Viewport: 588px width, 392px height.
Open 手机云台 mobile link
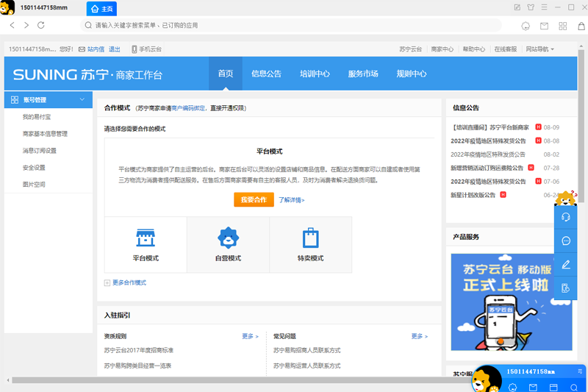point(146,49)
